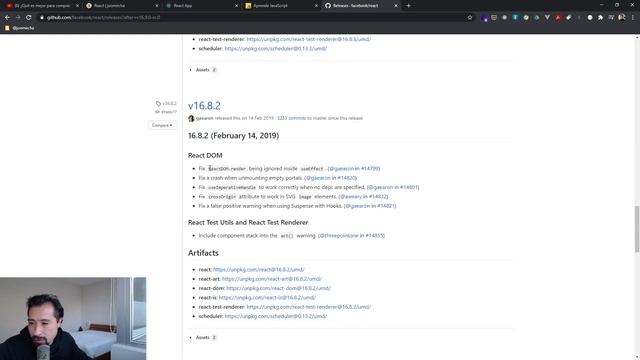Open unpkg react-art@16.8.2 umd link
This screenshot has width=640, height=360.
pos(272,279)
